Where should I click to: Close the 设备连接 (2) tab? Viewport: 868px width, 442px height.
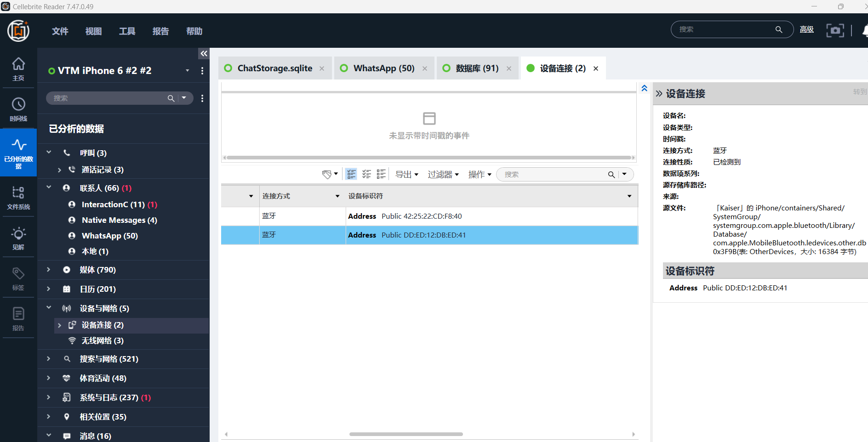[596, 68]
